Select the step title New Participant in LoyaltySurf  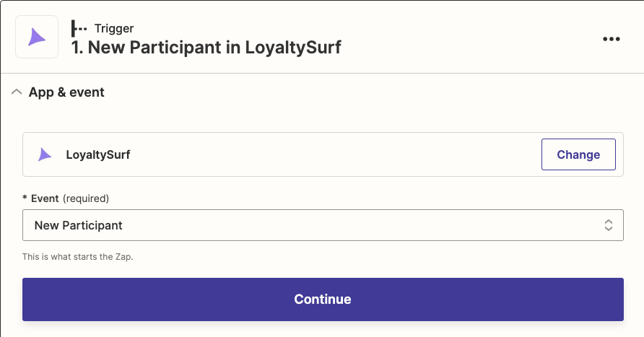coord(206,47)
